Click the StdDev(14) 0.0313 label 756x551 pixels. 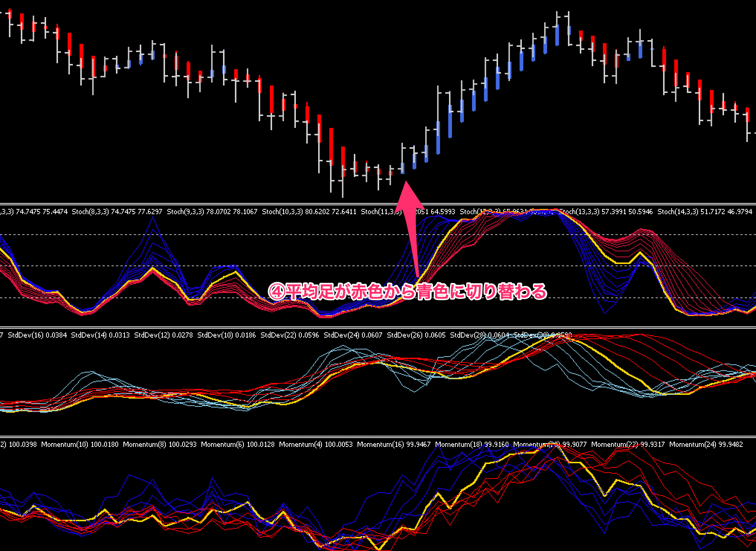(x=100, y=335)
